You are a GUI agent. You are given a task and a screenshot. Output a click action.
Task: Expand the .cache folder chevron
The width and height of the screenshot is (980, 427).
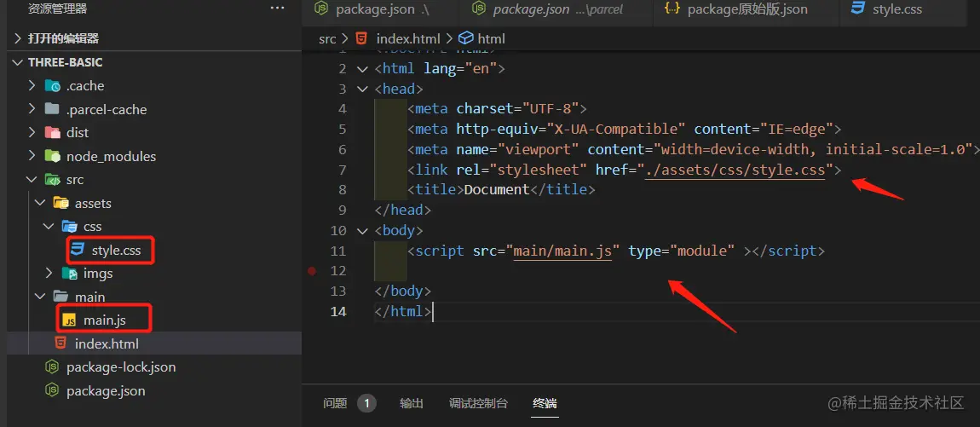coord(32,85)
